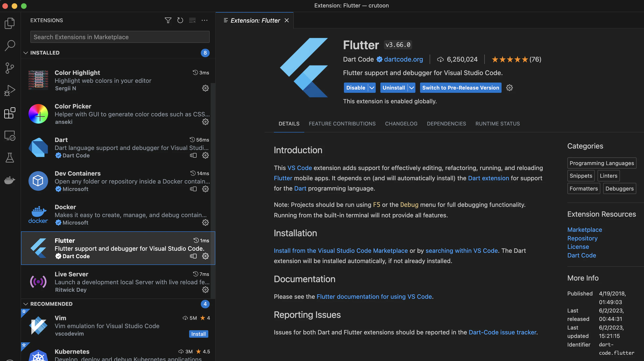The image size is (644, 361).
Task: Open searching within VS Code link
Action: [461, 250]
